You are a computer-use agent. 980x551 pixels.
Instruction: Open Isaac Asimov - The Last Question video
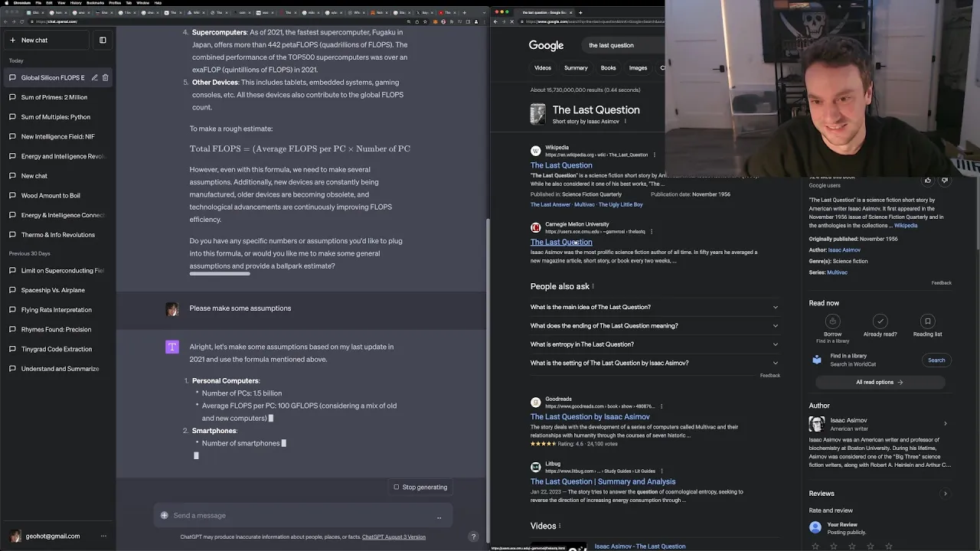tap(639, 546)
